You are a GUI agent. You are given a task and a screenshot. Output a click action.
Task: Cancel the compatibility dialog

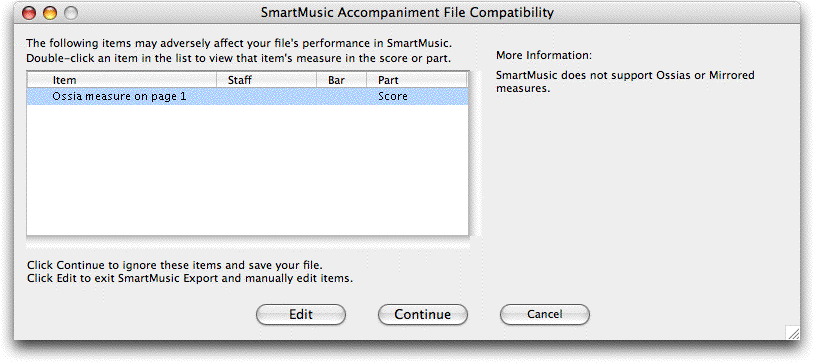coord(545,315)
